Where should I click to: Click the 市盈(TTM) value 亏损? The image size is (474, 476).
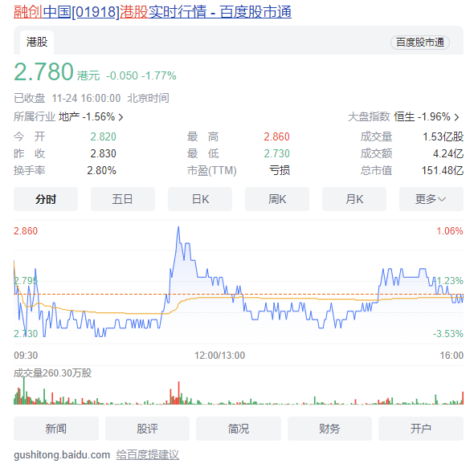point(280,170)
